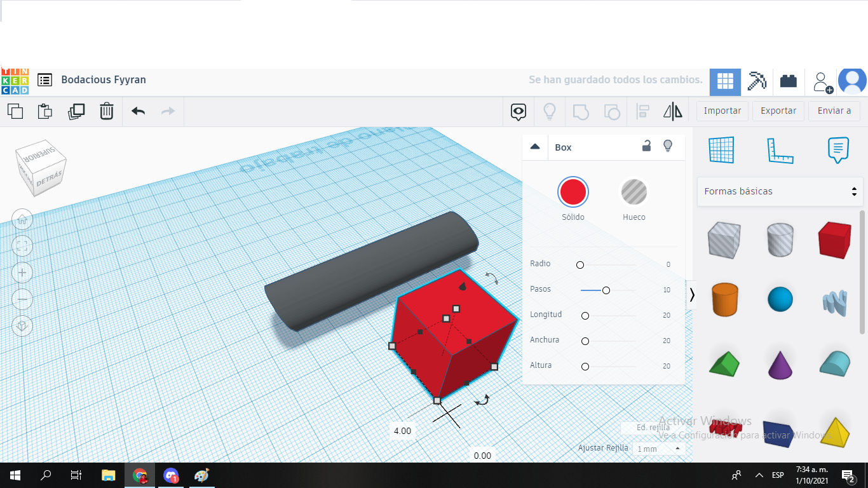Collapse the Box properties panel
Screen dimensions: 868x488
[x=535, y=147]
